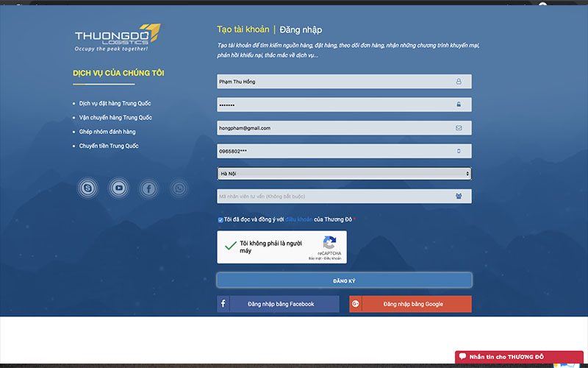Toggle the 'Tôi không phải là người máy' captcha
Viewport: 588px width, 368px height.
[231, 247]
